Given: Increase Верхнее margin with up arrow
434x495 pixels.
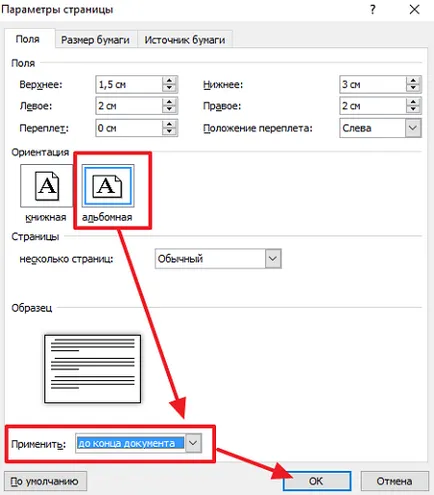Looking at the screenshot, I should [169, 80].
